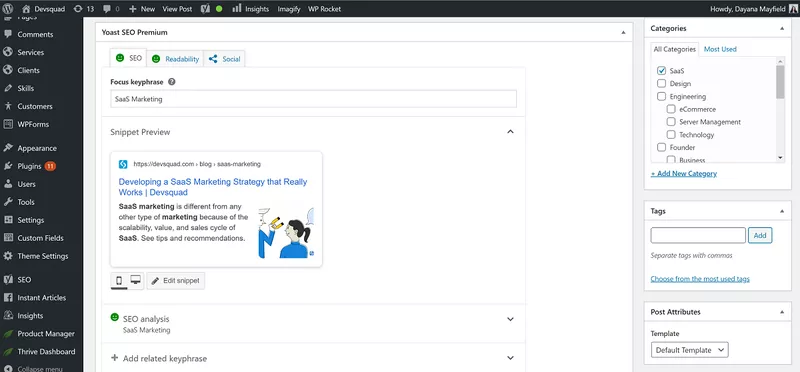Viewport: 800px width, 372px height.
Task: Click the WordPress logo in admin bar
Action: [8, 9]
